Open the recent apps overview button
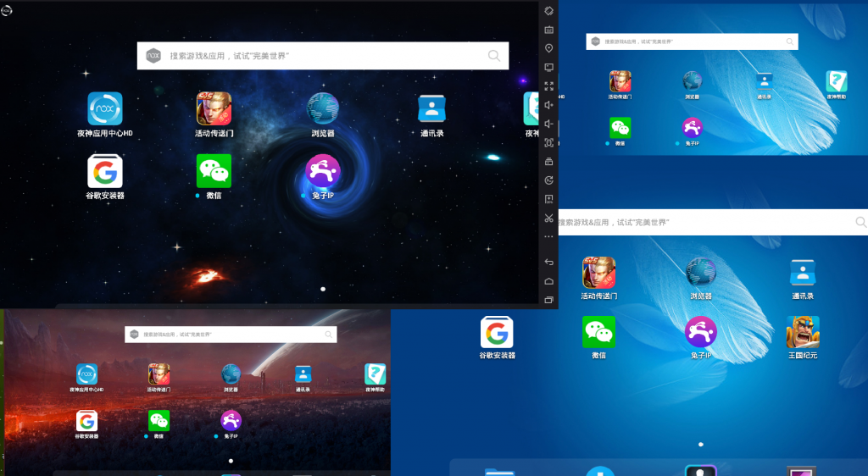868x476 pixels. tap(548, 300)
